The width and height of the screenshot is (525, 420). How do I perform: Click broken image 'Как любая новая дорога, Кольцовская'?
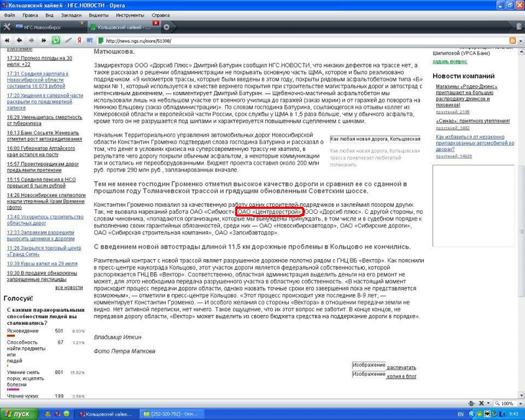click(375, 138)
